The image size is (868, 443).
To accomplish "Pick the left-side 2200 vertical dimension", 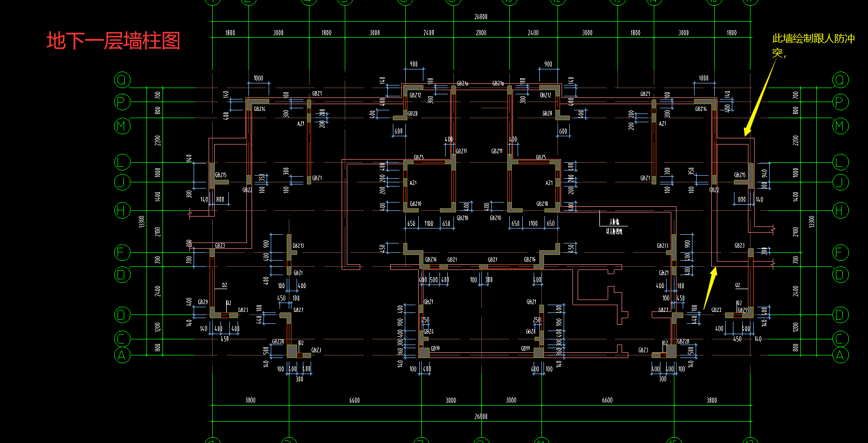I will (x=158, y=140).
